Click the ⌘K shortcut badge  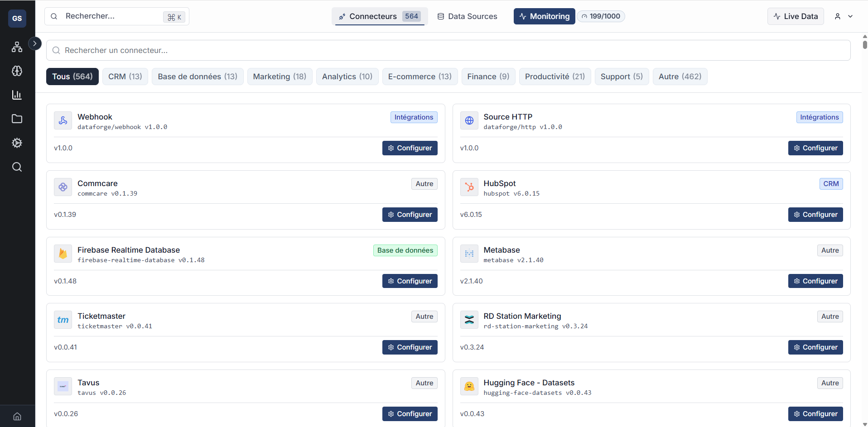click(x=174, y=17)
